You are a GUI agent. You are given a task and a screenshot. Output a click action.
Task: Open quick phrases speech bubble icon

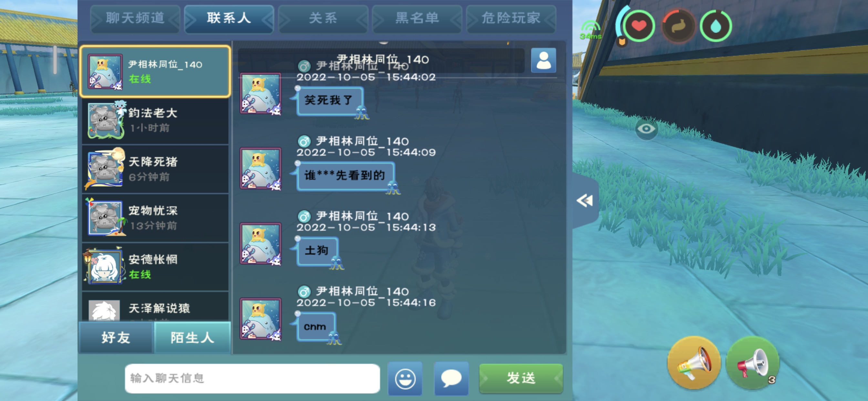click(451, 378)
